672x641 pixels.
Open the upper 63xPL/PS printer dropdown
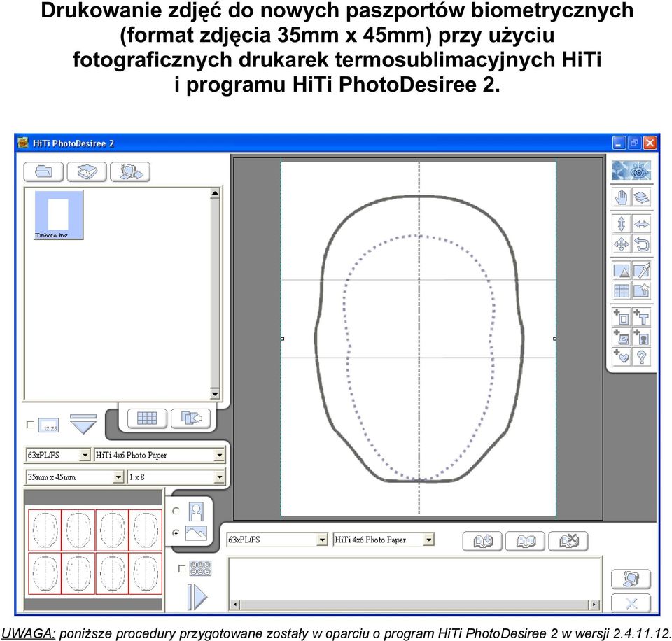(85, 455)
